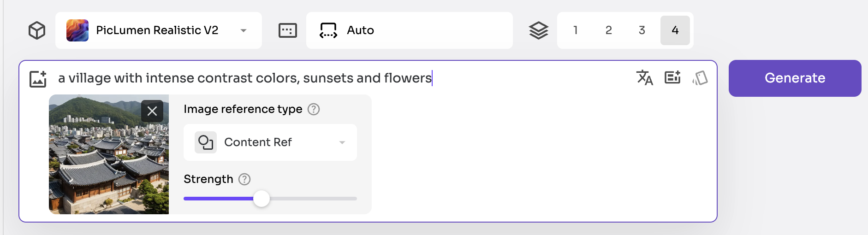Image resolution: width=868 pixels, height=235 pixels.
Task: Open the Auto aspect ratio dropdown
Action: [x=410, y=30]
